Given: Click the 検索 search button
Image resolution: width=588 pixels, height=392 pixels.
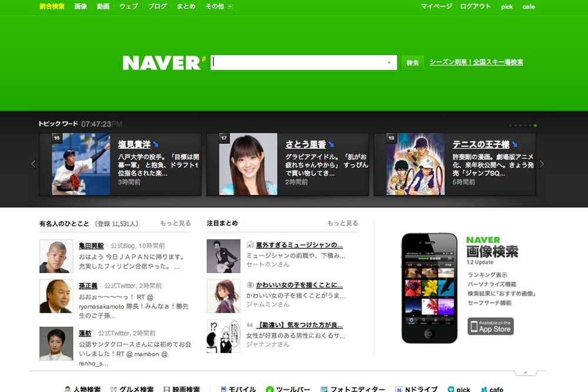Looking at the screenshot, I should click(413, 63).
